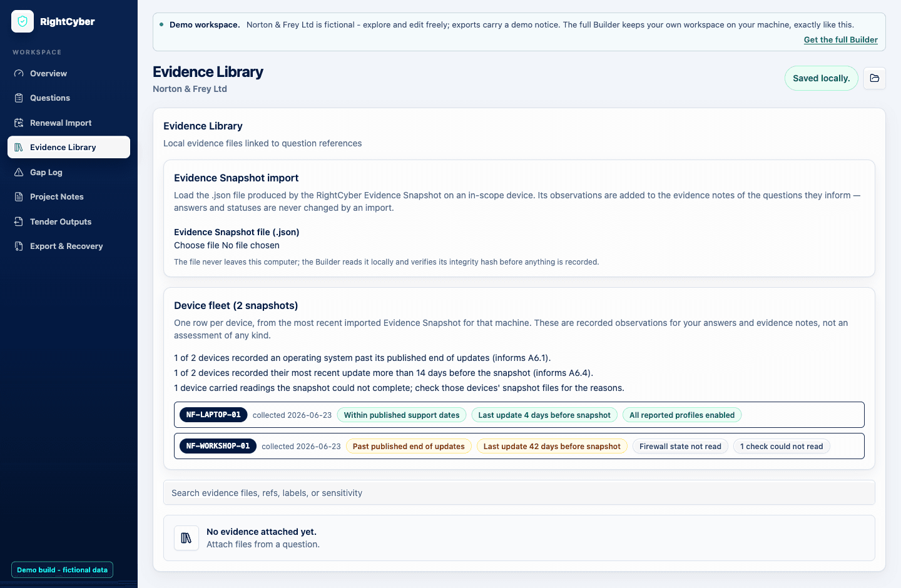Image resolution: width=901 pixels, height=588 pixels.
Task: Click collected 2026-06-23 in NF-WORKSHOP-01 row
Action: pyautogui.click(x=301, y=446)
